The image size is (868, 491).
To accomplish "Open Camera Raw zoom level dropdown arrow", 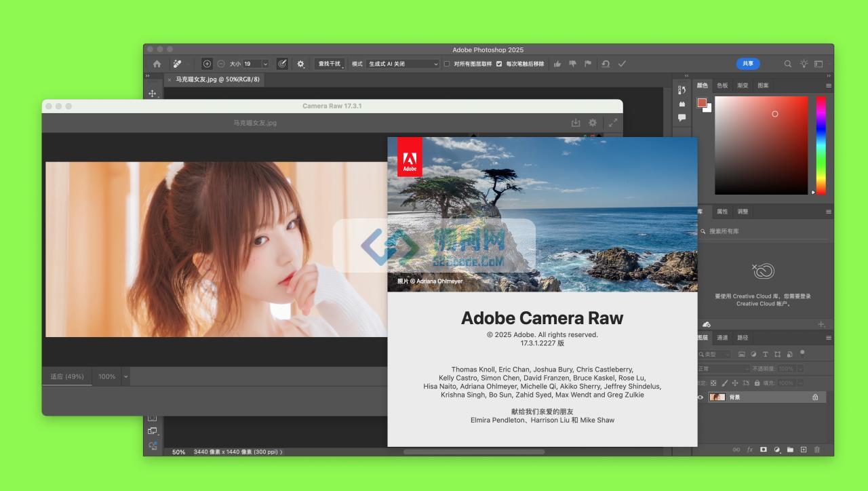I will tap(125, 376).
